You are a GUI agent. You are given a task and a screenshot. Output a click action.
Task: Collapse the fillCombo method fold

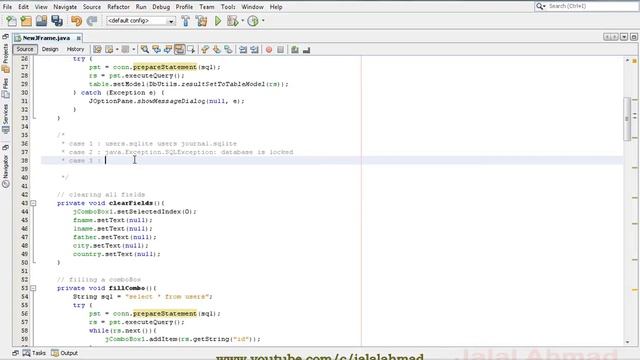pyautogui.click(x=33, y=288)
